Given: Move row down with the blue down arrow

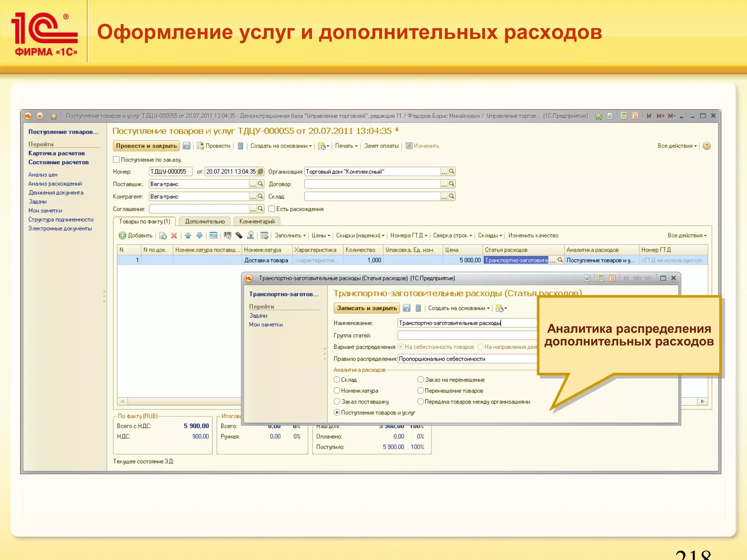Looking at the screenshot, I should [199, 236].
